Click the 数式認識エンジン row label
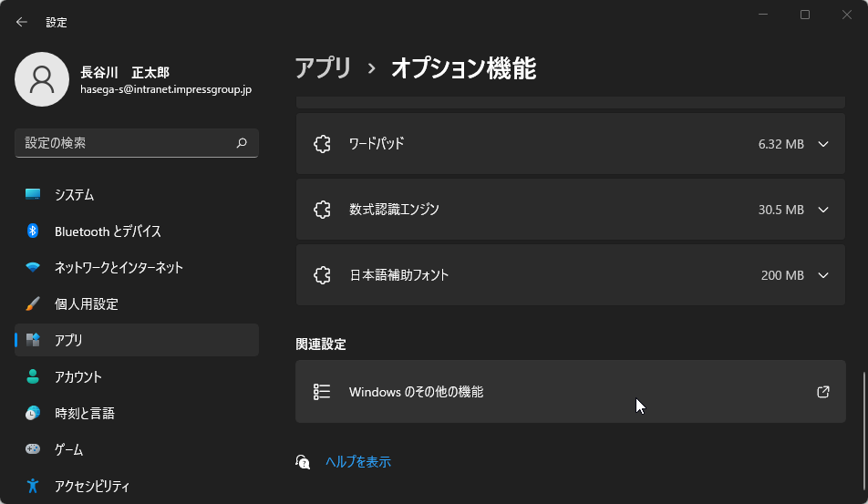This screenshot has height=504, width=868. click(x=394, y=210)
